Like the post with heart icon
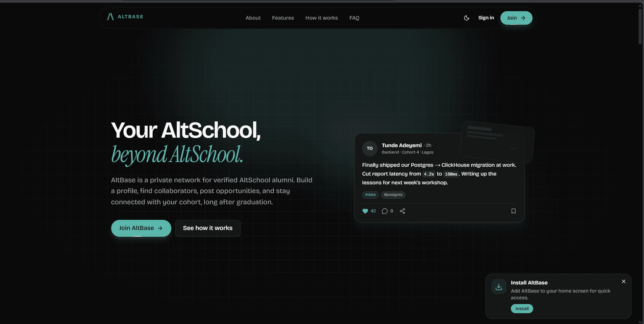644x324 pixels. [x=365, y=211]
